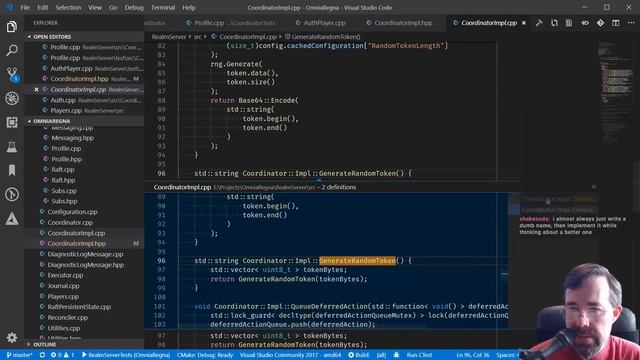
Task: Switch to the AuthPlayer.cpp editor tab
Action: pos(320,23)
